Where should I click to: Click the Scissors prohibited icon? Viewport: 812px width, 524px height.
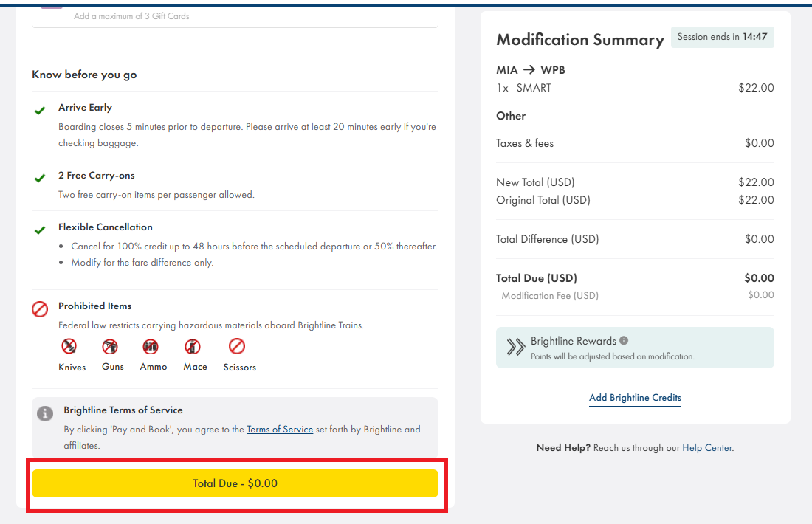click(x=237, y=346)
